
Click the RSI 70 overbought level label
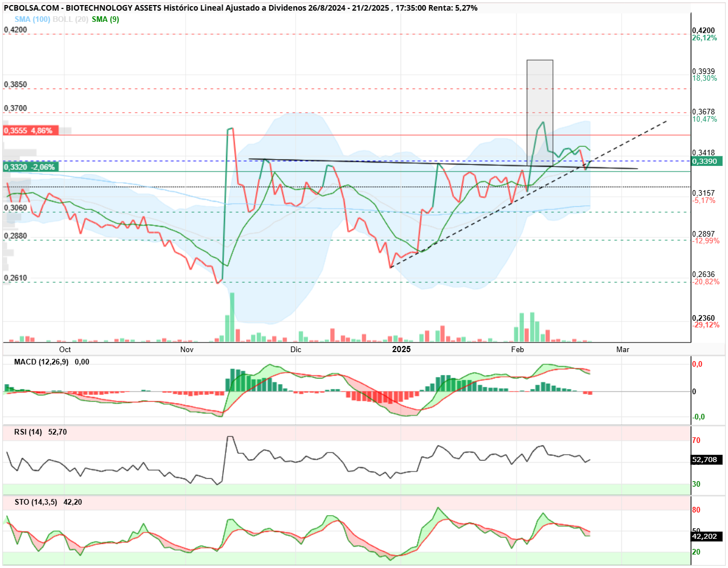tap(696, 440)
